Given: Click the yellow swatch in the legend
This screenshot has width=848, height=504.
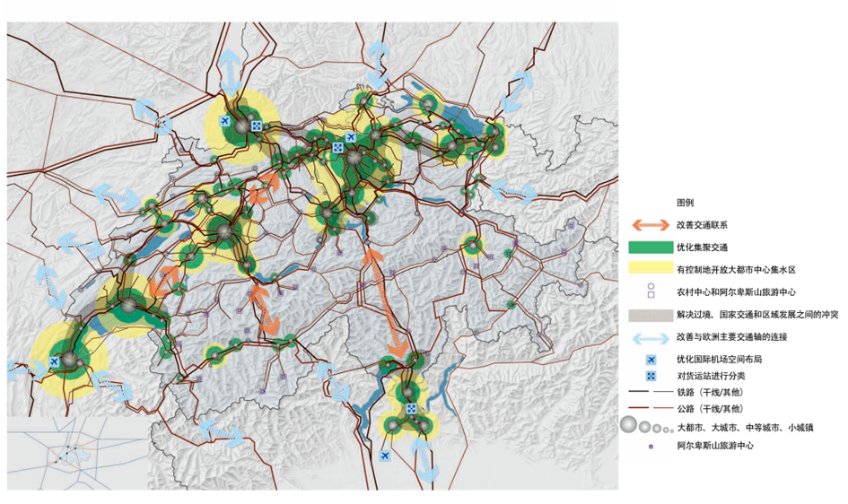Looking at the screenshot, I should coord(651,268).
